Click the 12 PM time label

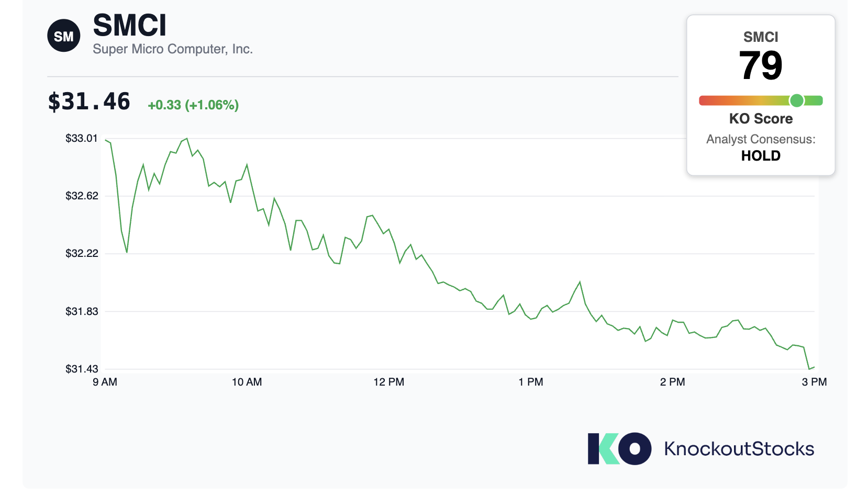point(389,382)
